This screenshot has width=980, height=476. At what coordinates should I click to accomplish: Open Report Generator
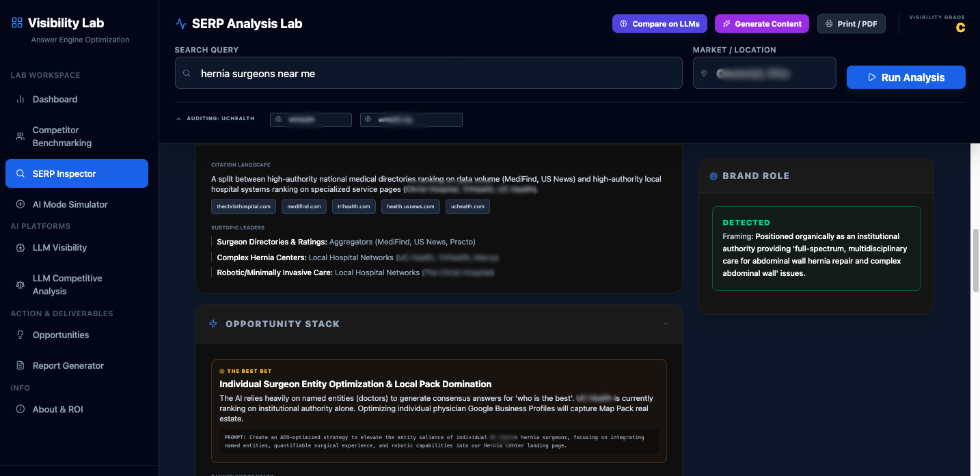pos(77,365)
